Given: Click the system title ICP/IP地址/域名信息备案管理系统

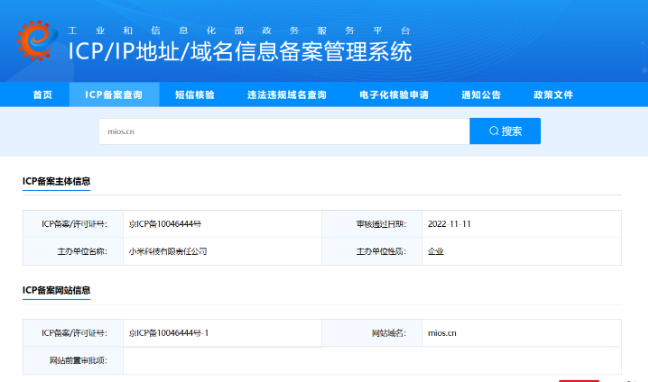Looking at the screenshot, I should (x=240, y=52).
